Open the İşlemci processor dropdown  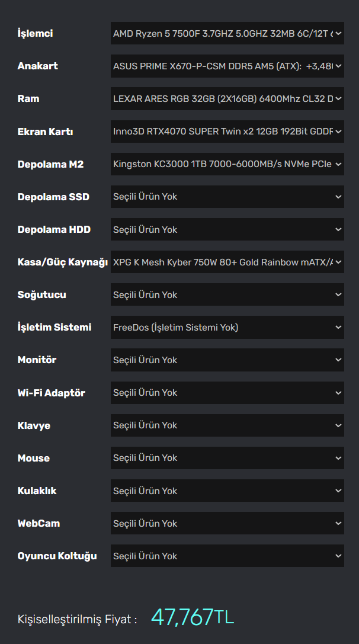coord(227,34)
